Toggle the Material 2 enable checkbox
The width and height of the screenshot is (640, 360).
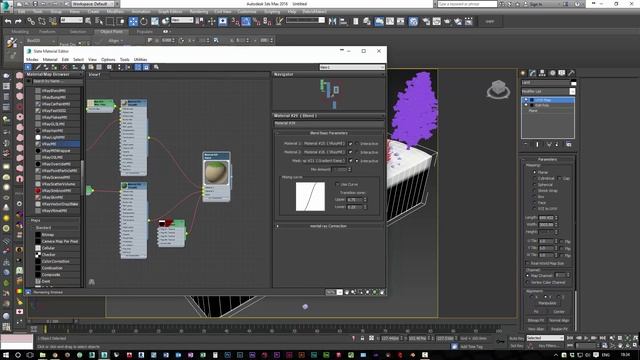click(x=350, y=152)
